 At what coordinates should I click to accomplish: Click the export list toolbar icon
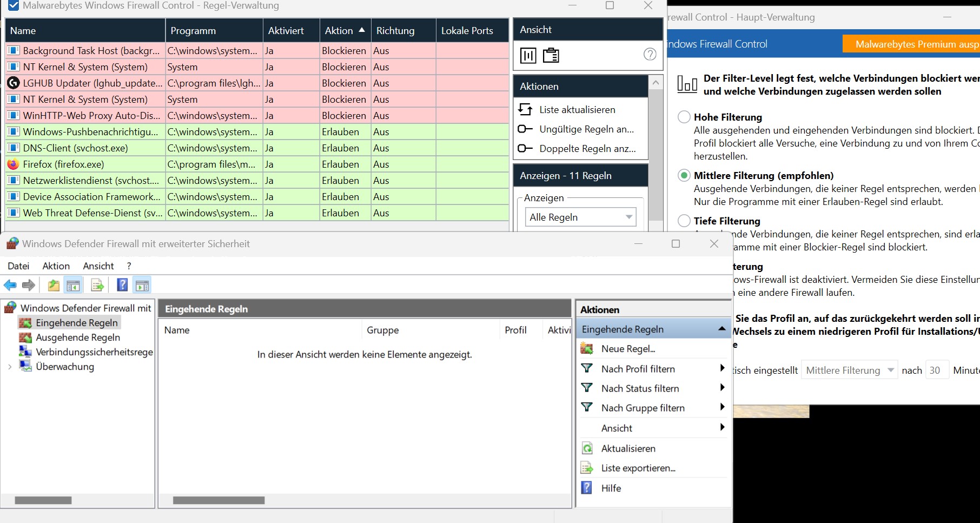(x=97, y=285)
